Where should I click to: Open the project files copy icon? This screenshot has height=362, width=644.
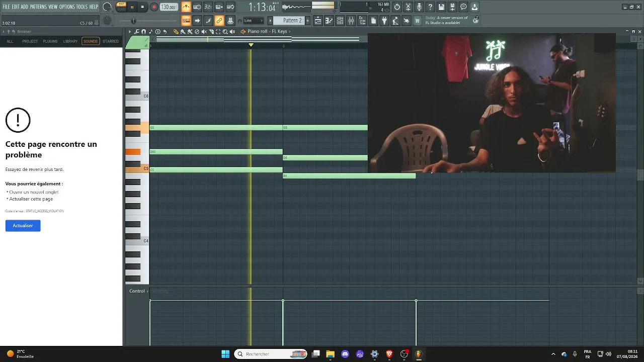click(373, 21)
